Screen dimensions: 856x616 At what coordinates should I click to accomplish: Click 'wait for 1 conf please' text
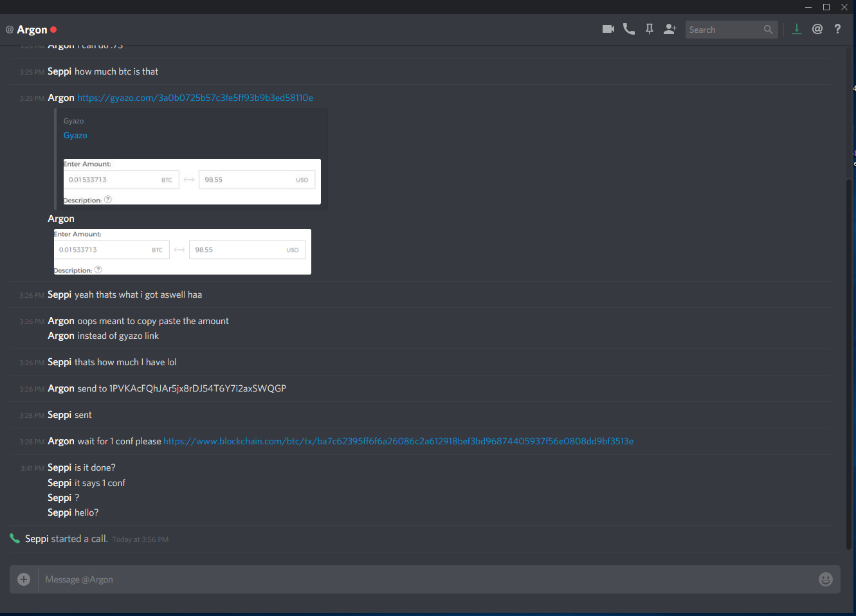pyautogui.click(x=119, y=441)
